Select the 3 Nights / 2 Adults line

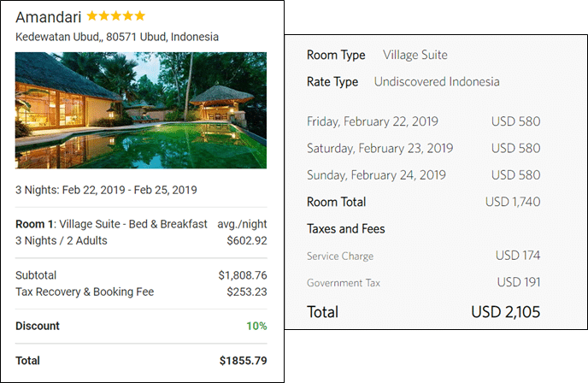[62, 241]
